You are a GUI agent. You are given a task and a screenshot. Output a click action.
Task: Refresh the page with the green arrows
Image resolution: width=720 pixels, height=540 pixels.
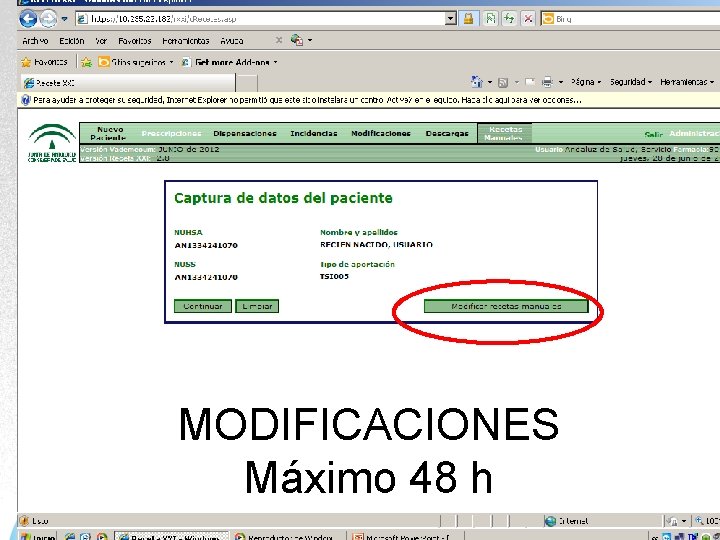click(x=509, y=19)
